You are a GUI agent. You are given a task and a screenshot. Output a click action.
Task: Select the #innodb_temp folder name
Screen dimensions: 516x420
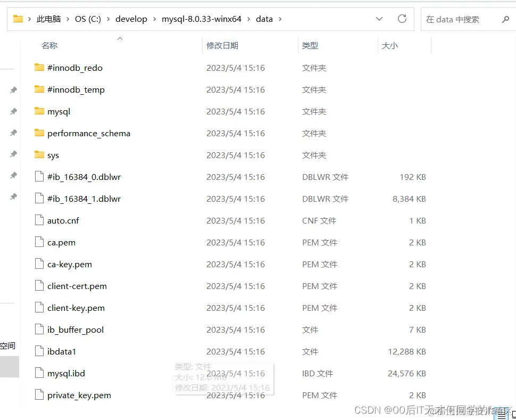coord(76,89)
